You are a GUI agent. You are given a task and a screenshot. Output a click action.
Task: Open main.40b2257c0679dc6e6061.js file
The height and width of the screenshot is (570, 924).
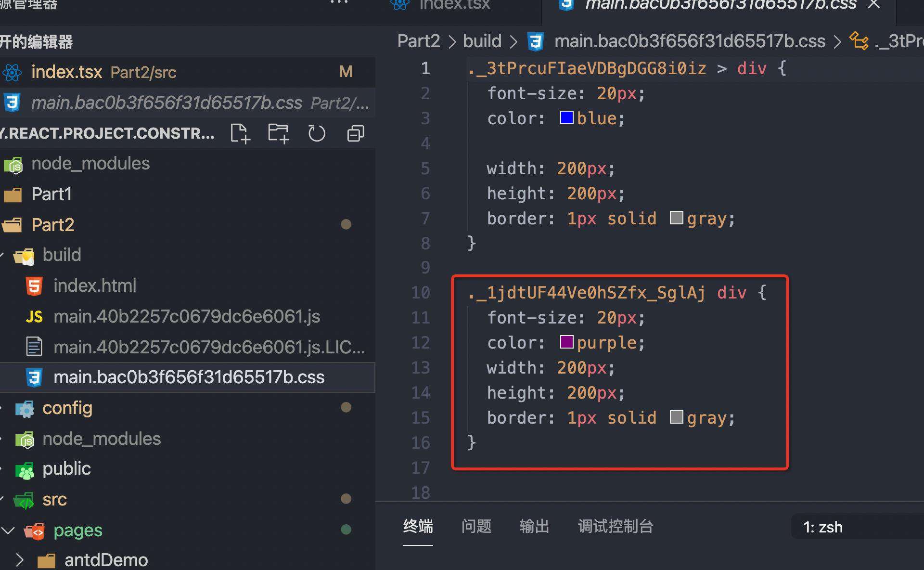[x=188, y=316]
